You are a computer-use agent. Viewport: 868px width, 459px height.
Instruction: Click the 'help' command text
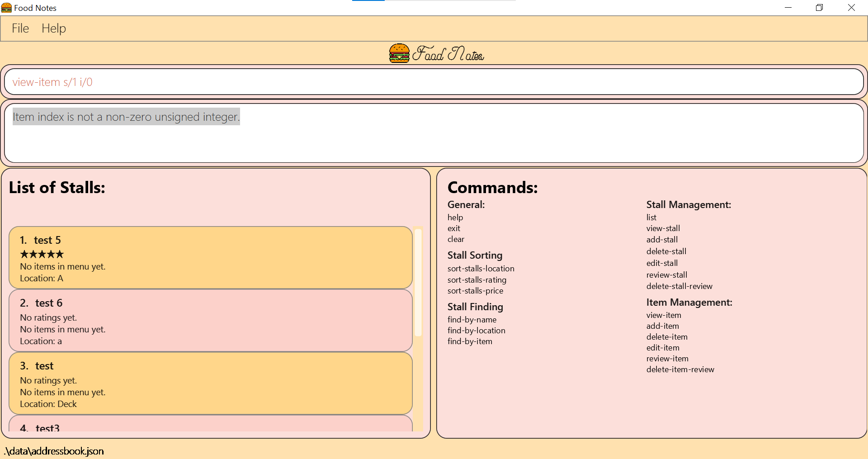[x=455, y=218]
